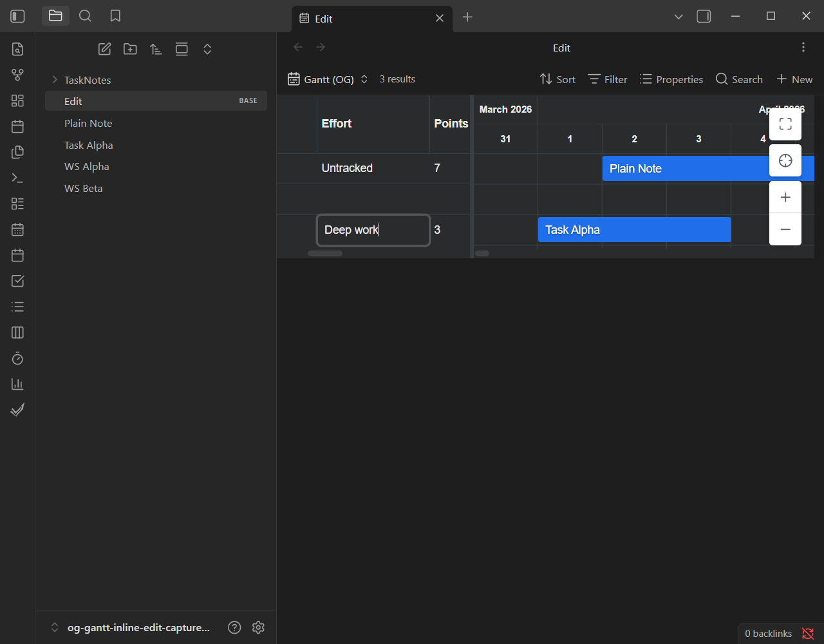Open the statistics bar chart ribbon icon
This screenshot has width=824, height=644.
click(x=17, y=384)
